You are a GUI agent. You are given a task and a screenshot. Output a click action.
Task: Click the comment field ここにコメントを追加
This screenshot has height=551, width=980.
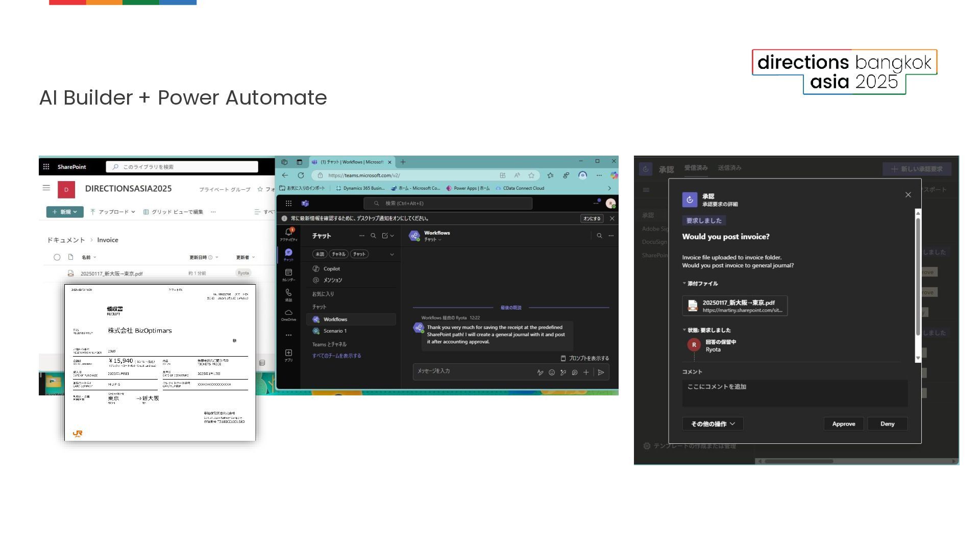[x=794, y=393]
